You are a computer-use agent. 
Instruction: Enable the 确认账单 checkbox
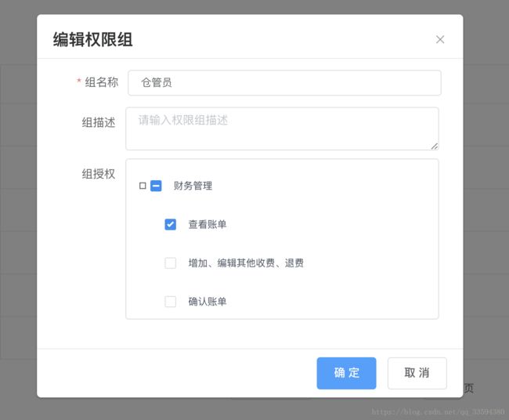pos(171,302)
